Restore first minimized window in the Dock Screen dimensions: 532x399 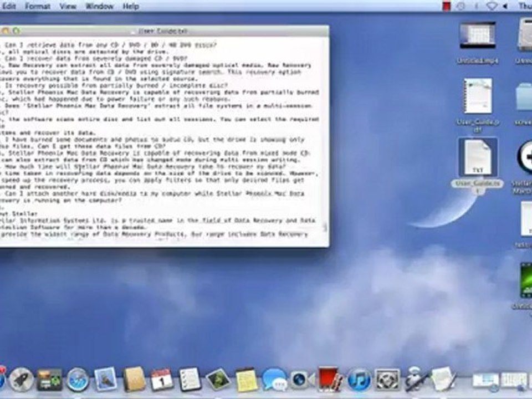tap(486, 381)
